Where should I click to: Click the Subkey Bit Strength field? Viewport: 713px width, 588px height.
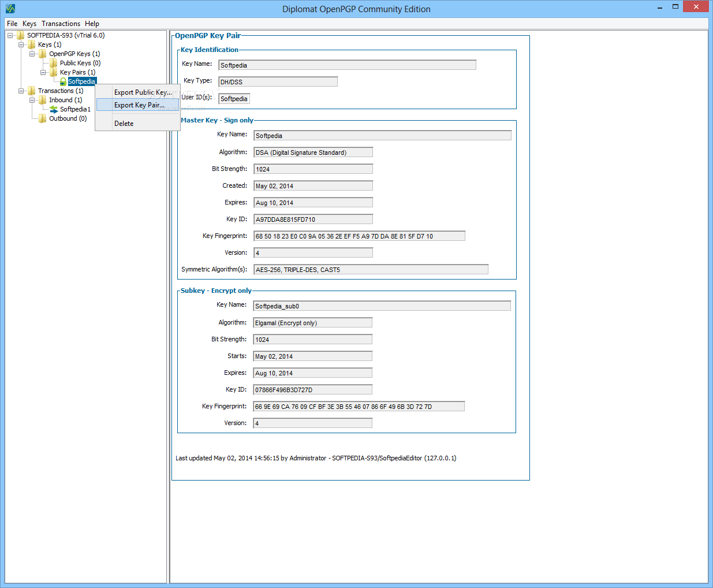click(x=312, y=340)
